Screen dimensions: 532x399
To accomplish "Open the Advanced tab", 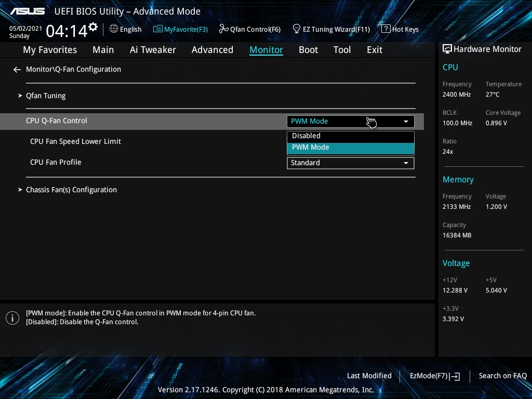I will click(x=212, y=50).
